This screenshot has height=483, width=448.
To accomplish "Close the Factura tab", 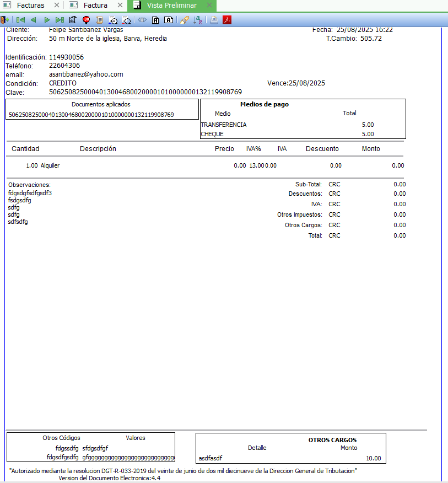I will (120, 5).
